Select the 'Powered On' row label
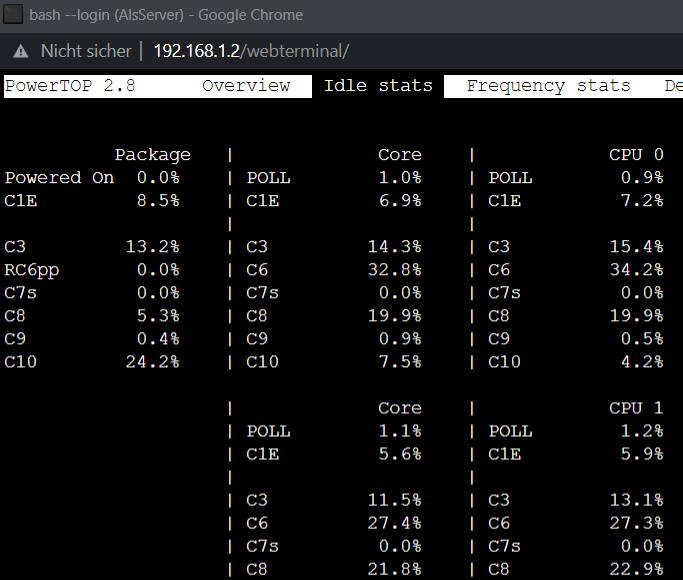The image size is (683, 580). [59, 178]
